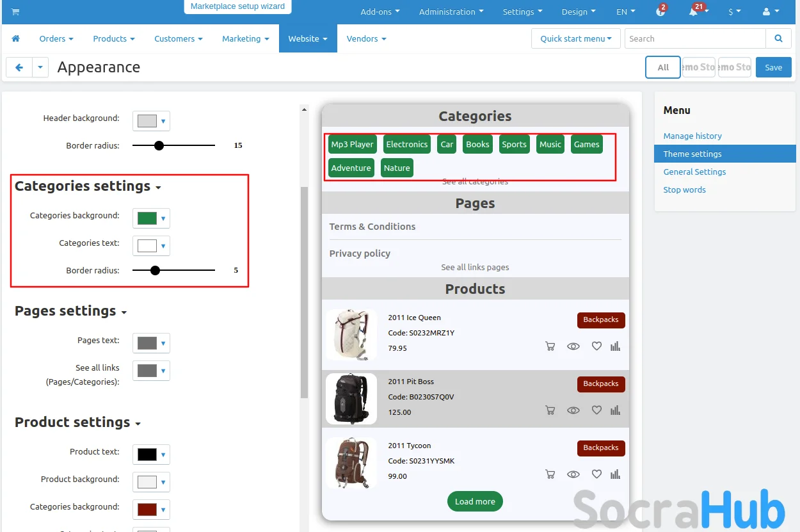The width and height of the screenshot is (800, 532).
Task: Open the Manage history link
Action: pos(692,136)
